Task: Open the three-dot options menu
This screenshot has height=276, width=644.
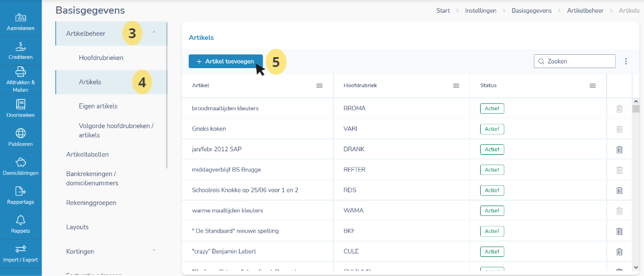Action: (x=626, y=61)
